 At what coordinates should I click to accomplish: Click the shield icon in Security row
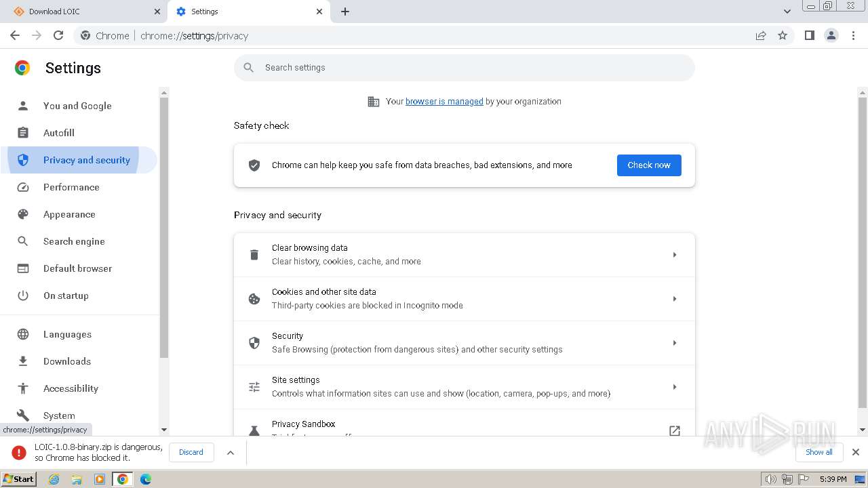point(254,343)
